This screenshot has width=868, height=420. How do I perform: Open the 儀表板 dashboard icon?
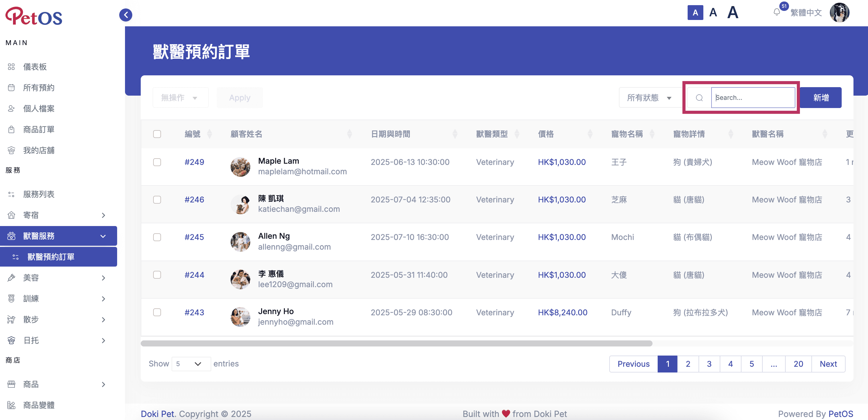click(12, 67)
